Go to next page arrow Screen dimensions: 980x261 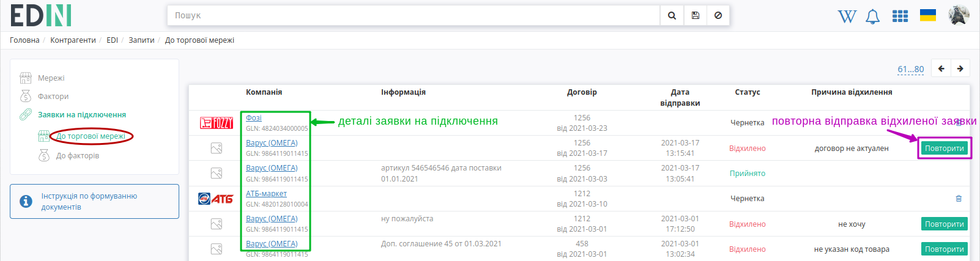[x=960, y=68]
